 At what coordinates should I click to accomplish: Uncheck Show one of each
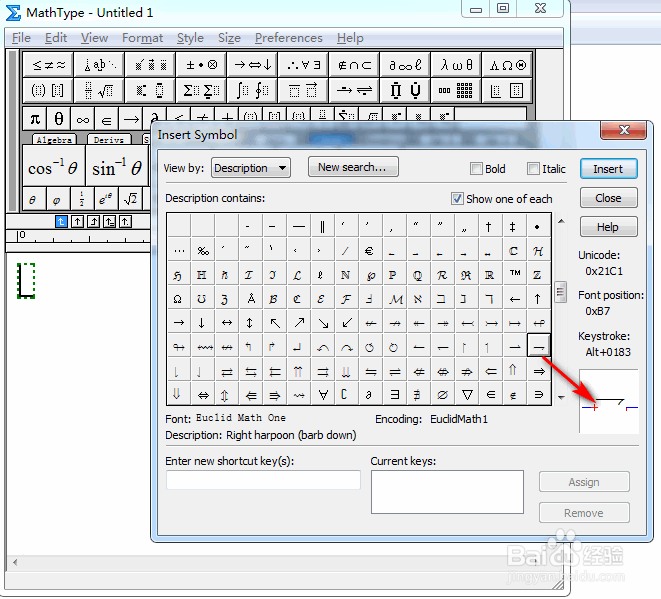[x=457, y=199]
